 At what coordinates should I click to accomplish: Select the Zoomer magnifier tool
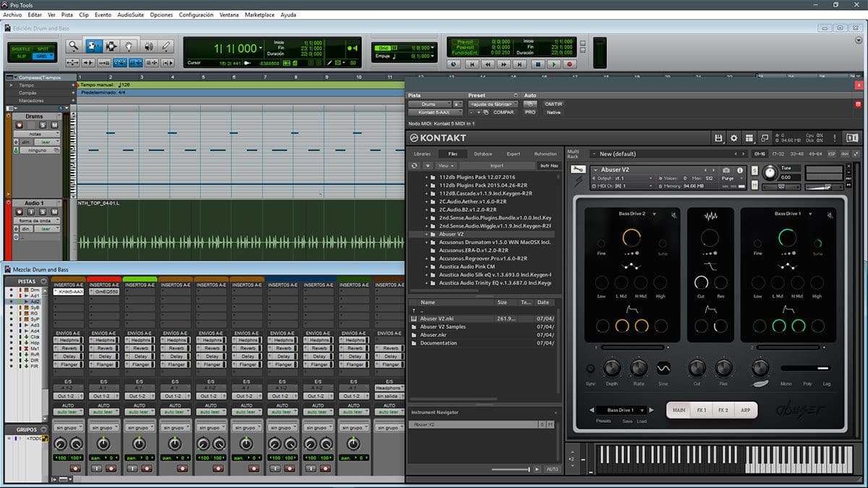pos(74,46)
